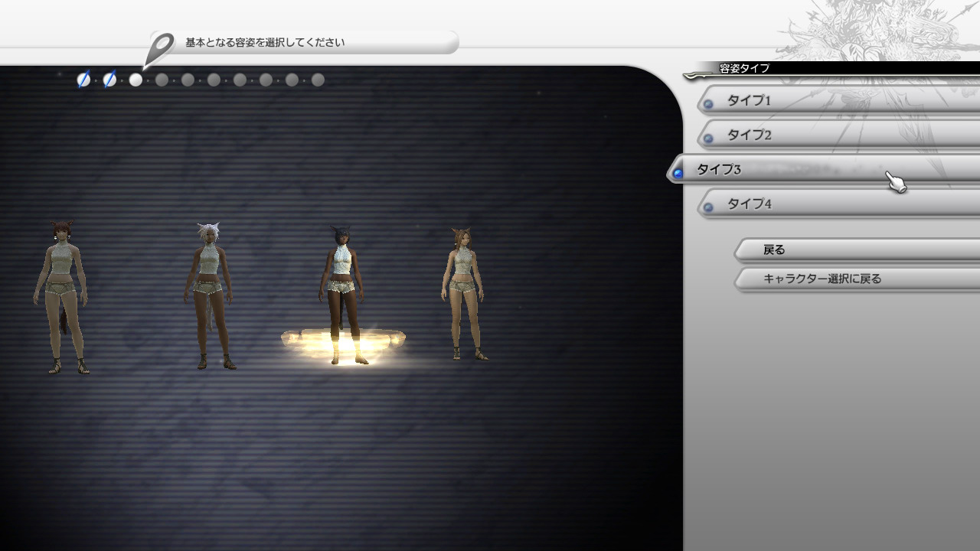Click the second completed step dot
The width and height of the screenshot is (980, 551).
tap(109, 80)
